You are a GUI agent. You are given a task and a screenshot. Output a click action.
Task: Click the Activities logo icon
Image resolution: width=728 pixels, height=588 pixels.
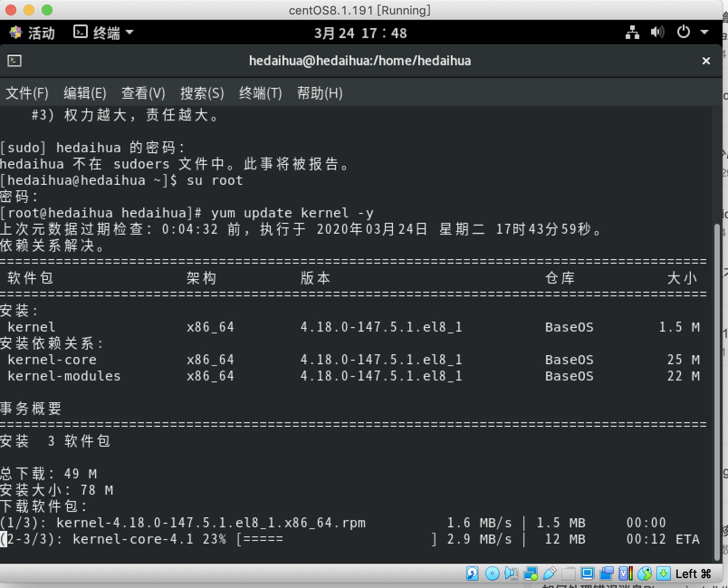tap(16, 33)
